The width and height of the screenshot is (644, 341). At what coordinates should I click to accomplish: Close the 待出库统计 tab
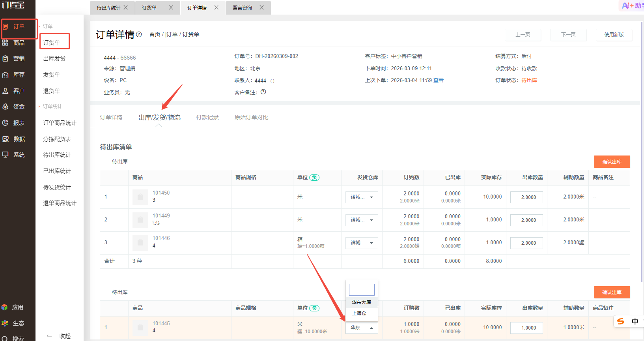click(x=125, y=7)
